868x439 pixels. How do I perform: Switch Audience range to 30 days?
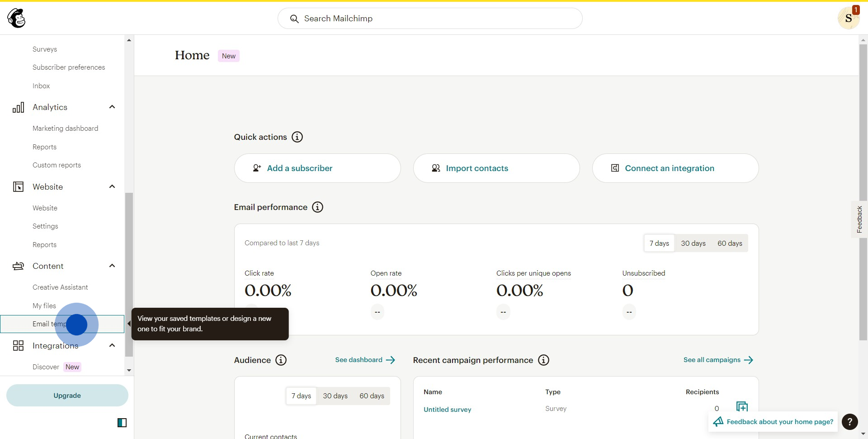(335, 396)
